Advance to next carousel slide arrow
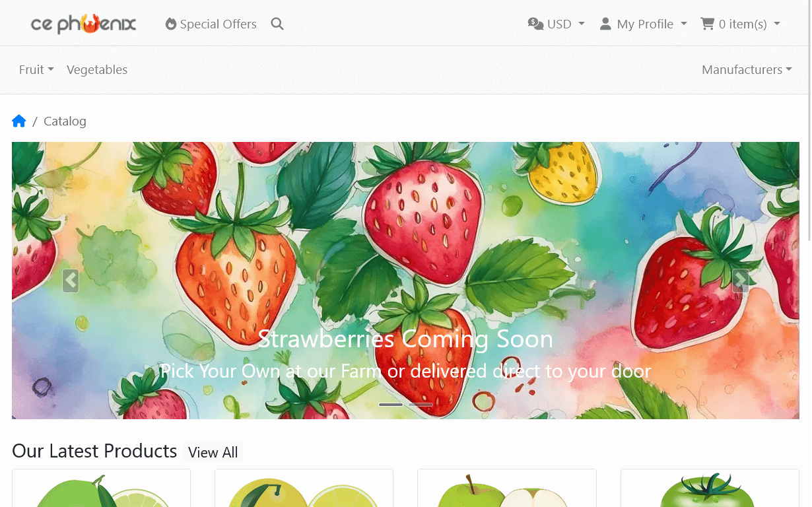 pos(741,281)
